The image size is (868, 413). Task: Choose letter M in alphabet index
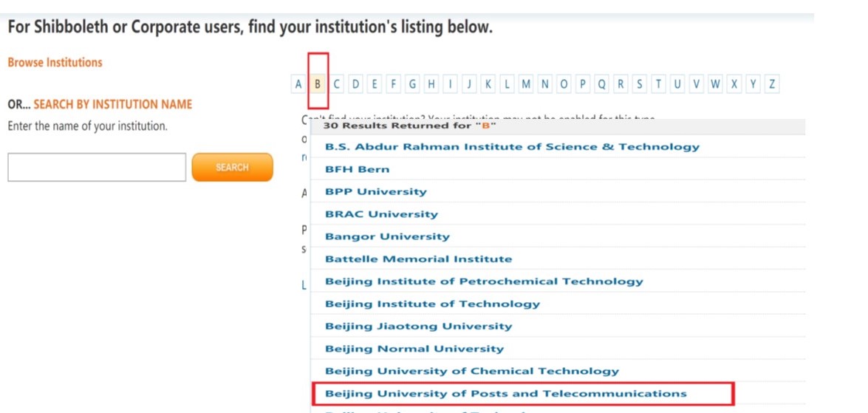526,84
